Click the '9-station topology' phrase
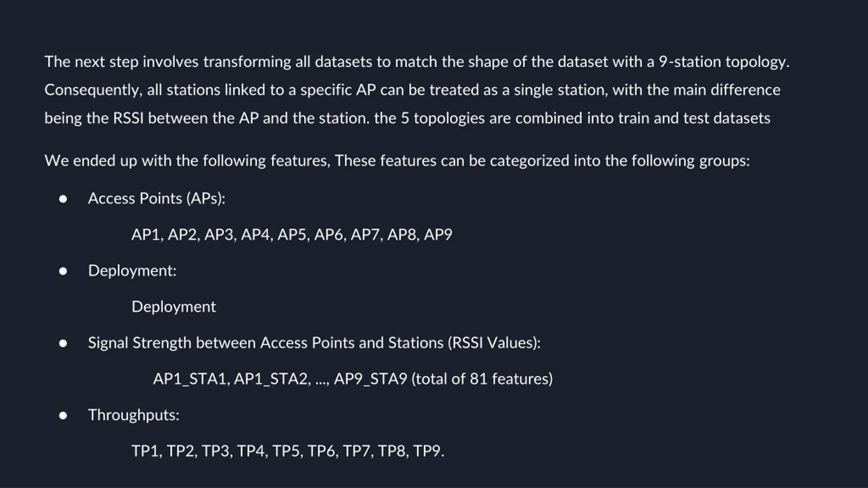The width and height of the screenshot is (868, 488). [724, 62]
